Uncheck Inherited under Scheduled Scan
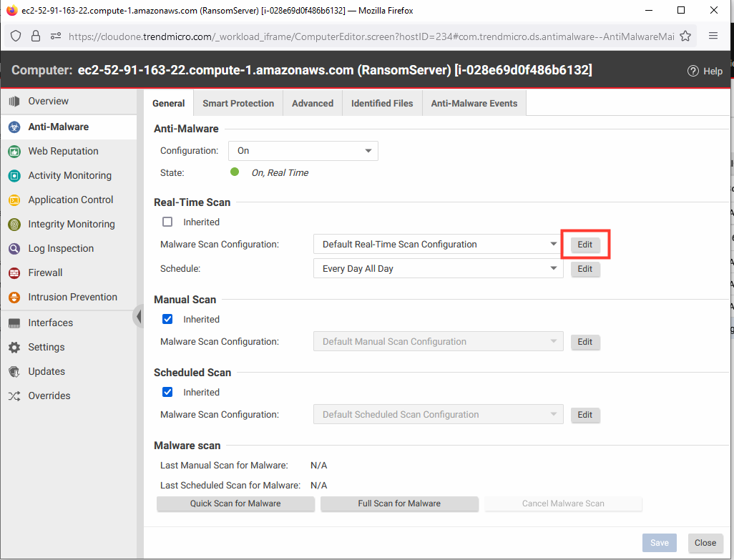The width and height of the screenshot is (734, 560). tap(167, 392)
